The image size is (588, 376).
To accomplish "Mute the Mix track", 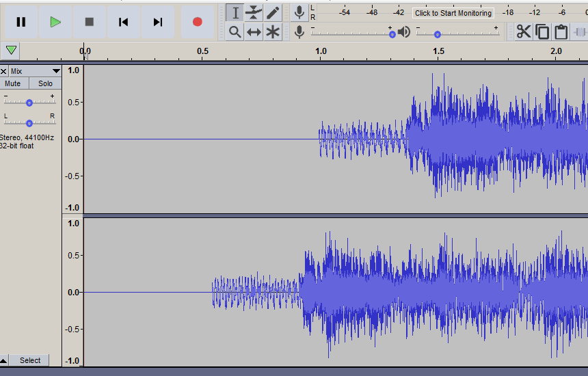I will click(x=13, y=83).
